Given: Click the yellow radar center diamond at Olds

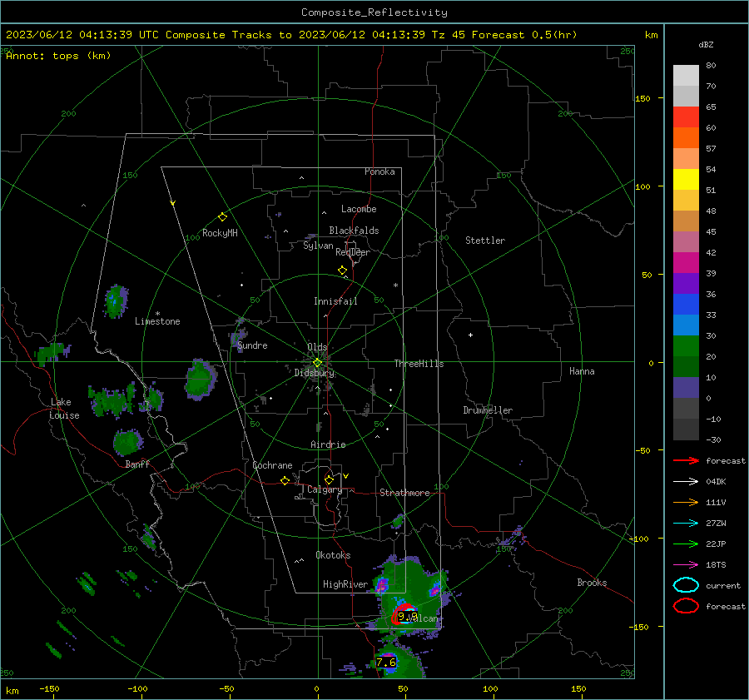Looking at the screenshot, I should point(317,363).
